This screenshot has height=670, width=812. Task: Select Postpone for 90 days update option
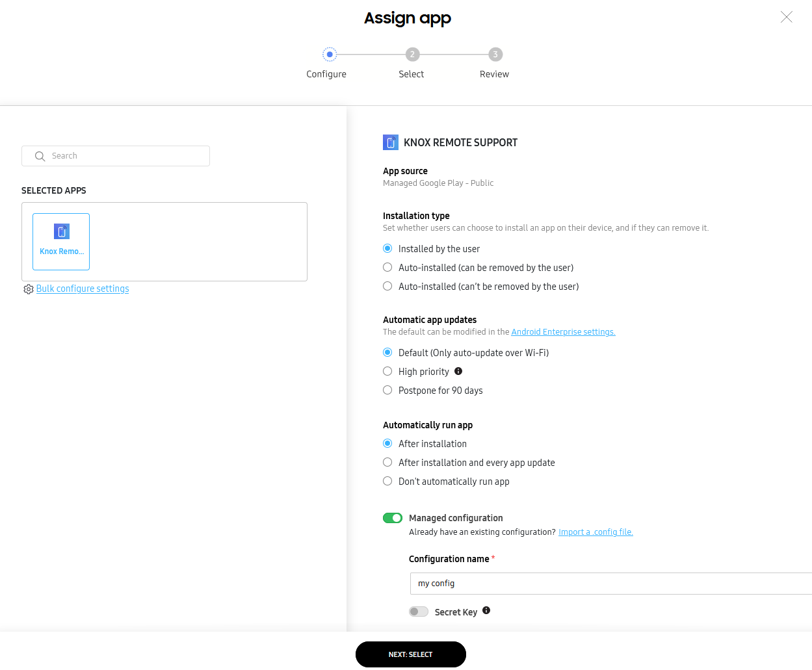(387, 390)
